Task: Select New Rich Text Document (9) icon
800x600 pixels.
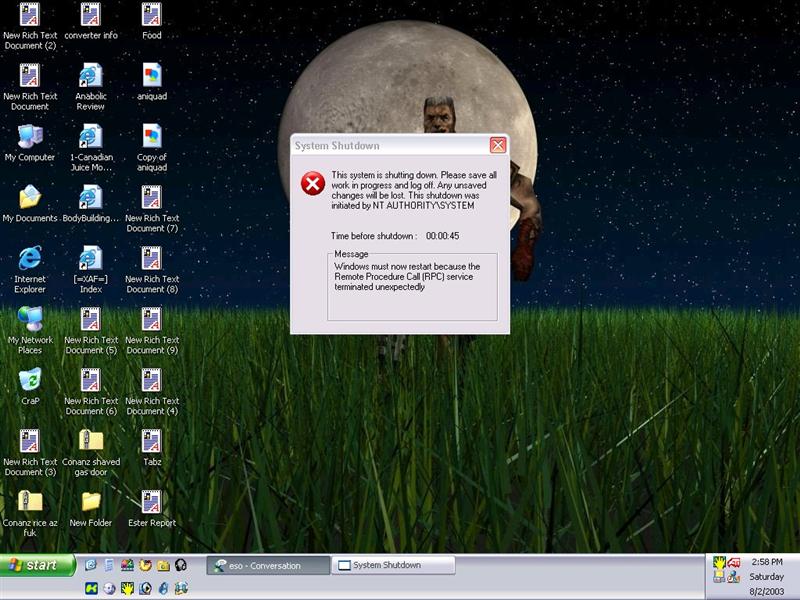Action: (x=152, y=331)
